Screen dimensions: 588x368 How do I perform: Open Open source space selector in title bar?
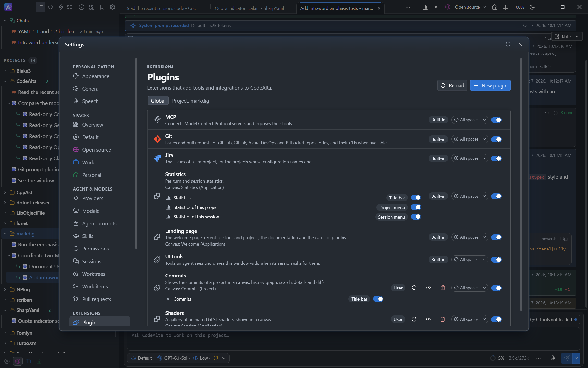[x=465, y=7]
